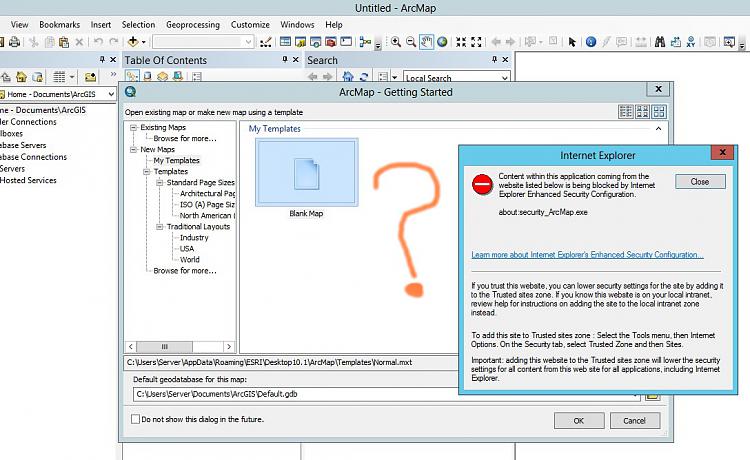Click OK in Getting Started dialog
Viewport: 750px width, 460px height.
[x=579, y=421]
